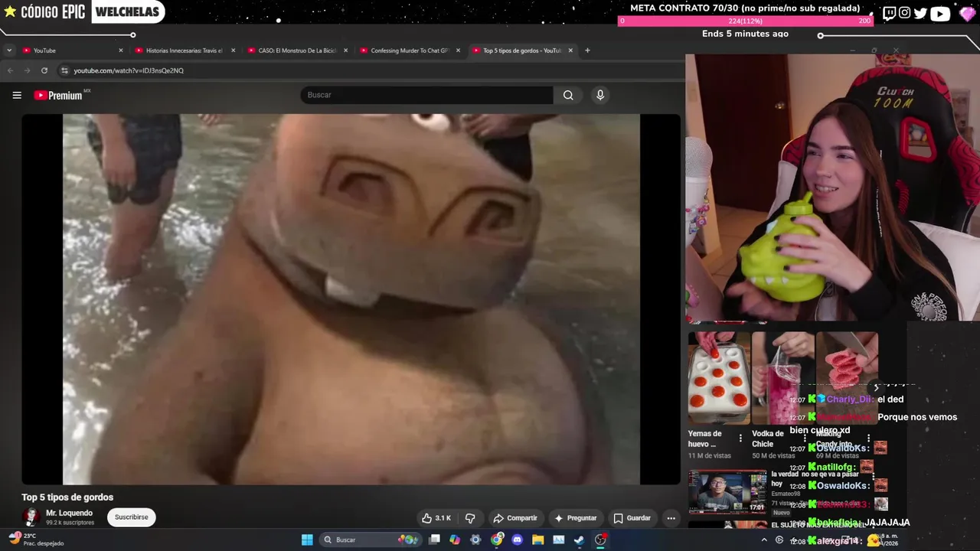This screenshot has width=980, height=551.
Task: Click the Windows taskbar Buscar search box
Action: 370,540
